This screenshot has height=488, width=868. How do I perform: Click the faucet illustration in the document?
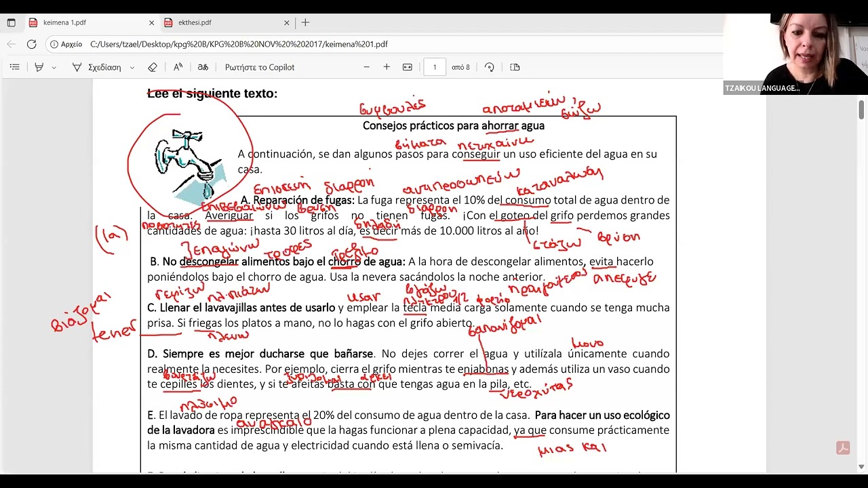pos(191,167)
